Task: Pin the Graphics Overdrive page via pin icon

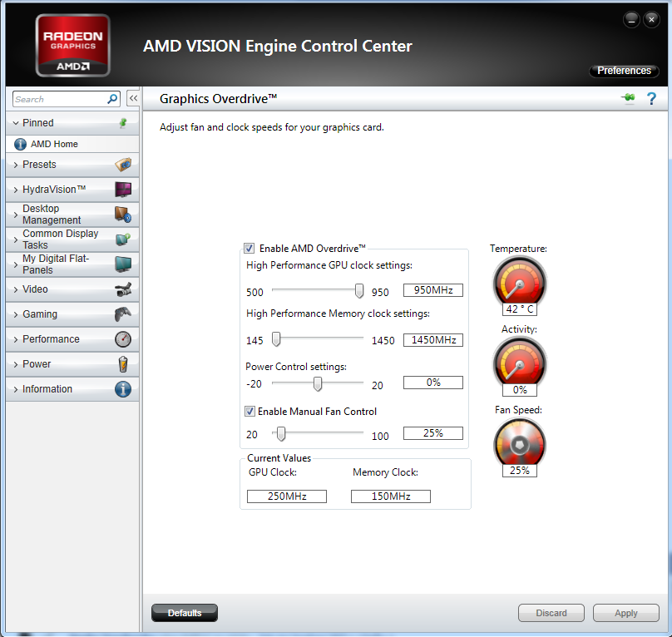Action: pos(628,98)
